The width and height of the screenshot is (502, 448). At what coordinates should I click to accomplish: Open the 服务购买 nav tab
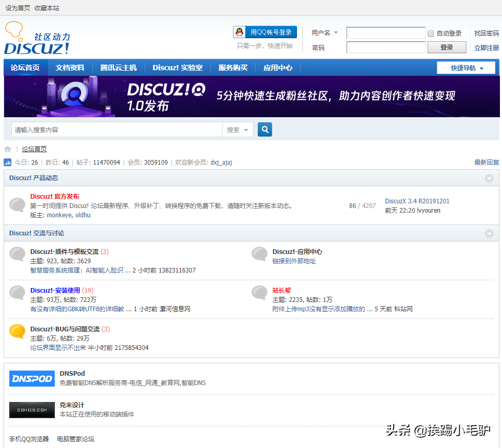(233, 68)
